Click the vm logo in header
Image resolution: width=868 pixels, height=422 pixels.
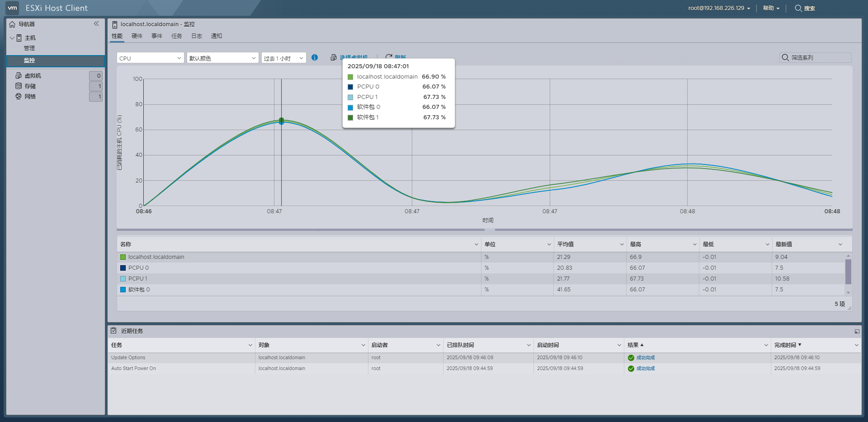point(12,8)
